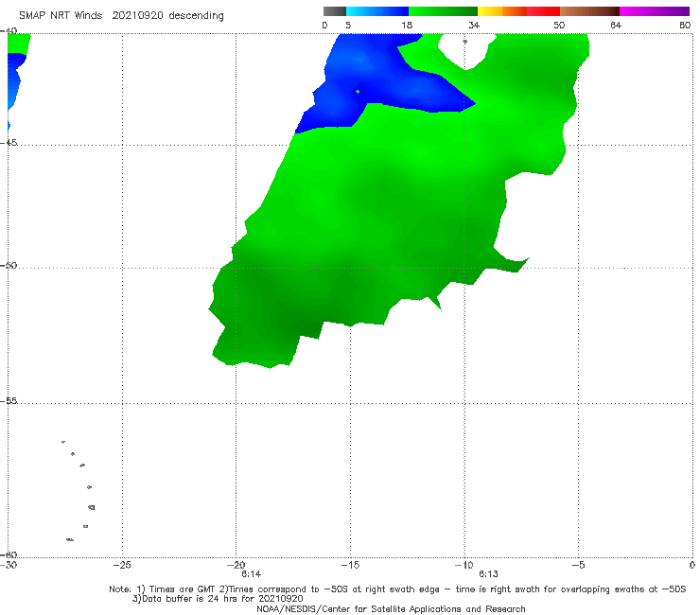Image resolution: width=700 pixels, height=615 pixels.
Task: Click the gray segment of the color bar
Action: 334,11
